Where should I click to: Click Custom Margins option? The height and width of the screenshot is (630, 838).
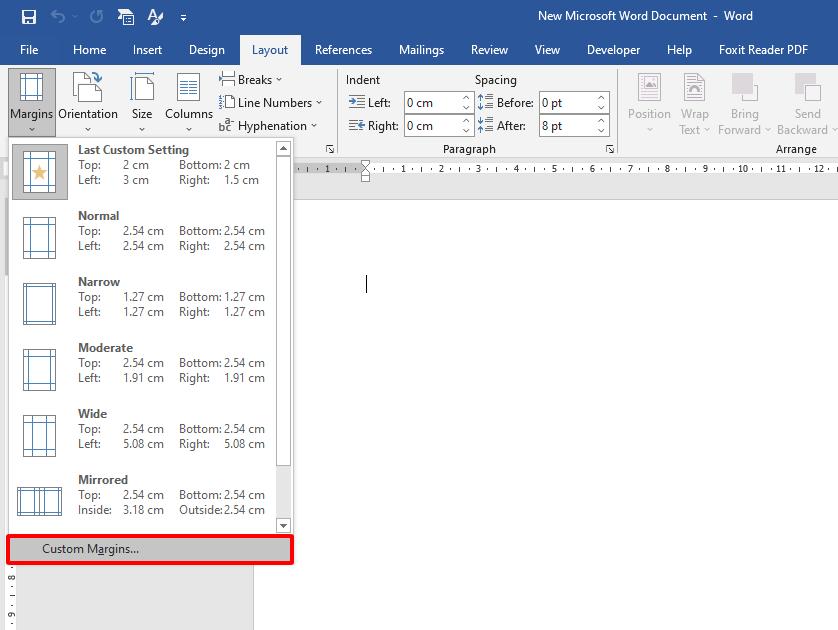tap(150, 549)
